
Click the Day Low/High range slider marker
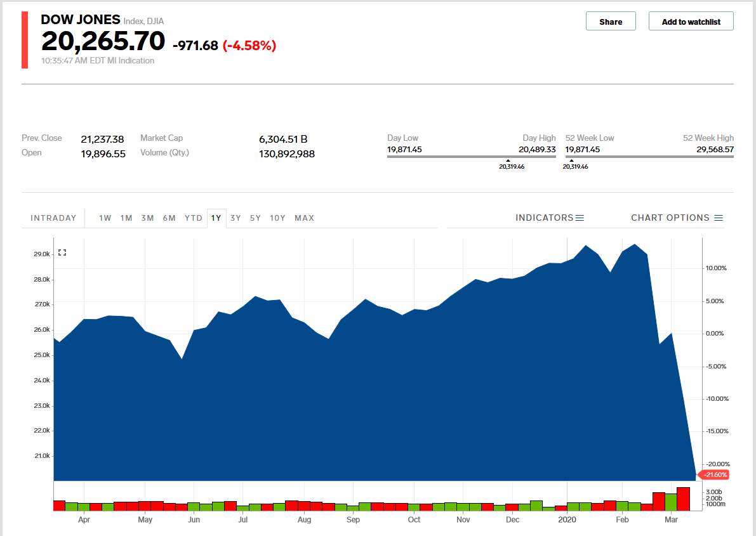click(508, 160)
